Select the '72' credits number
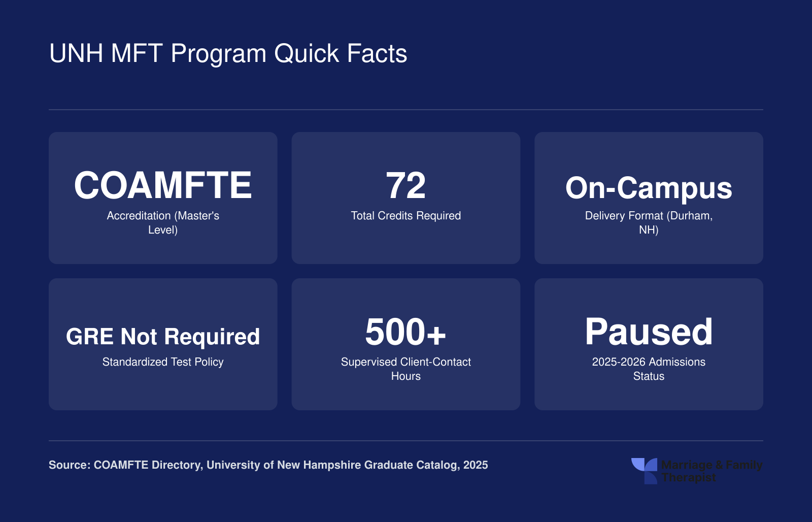This screenshot has width=812, height=522. 406,185
